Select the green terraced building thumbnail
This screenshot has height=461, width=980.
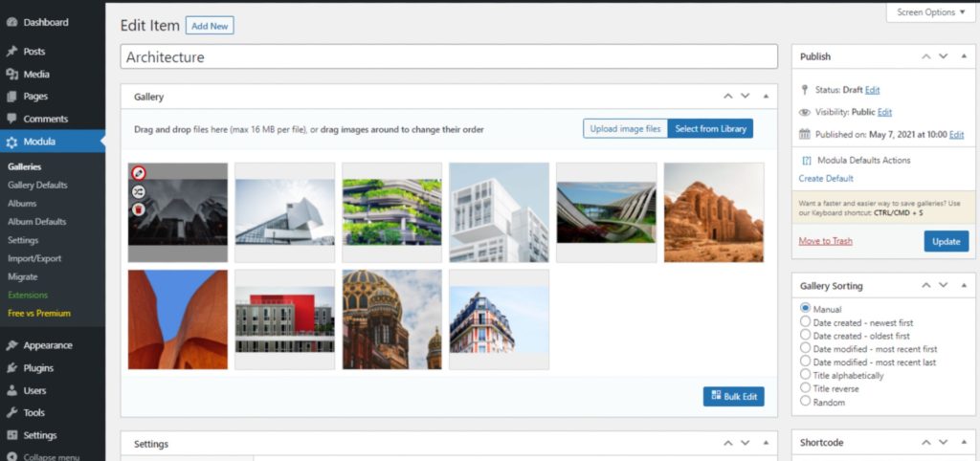click(x=391, y=212)
